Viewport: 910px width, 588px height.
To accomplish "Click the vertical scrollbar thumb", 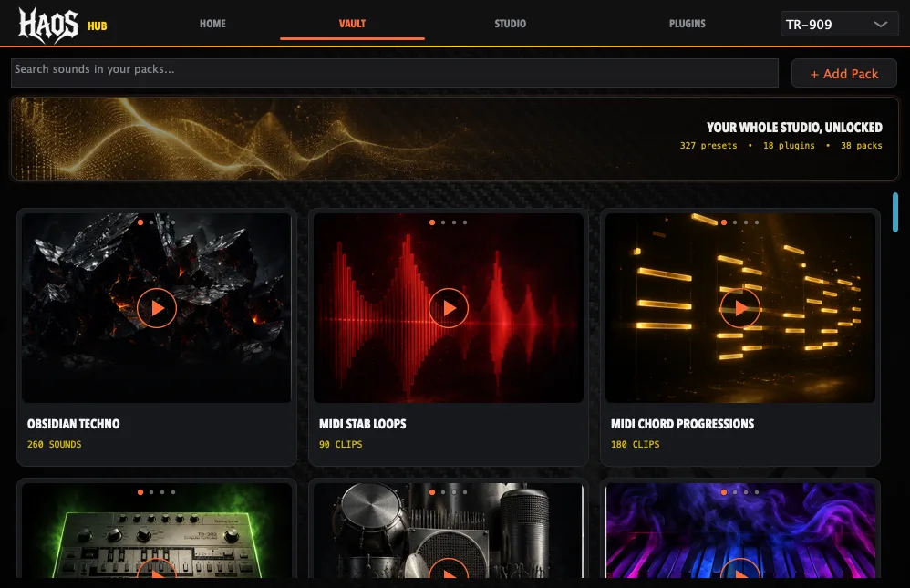I will pyautogui.click(x=895, y=212).
